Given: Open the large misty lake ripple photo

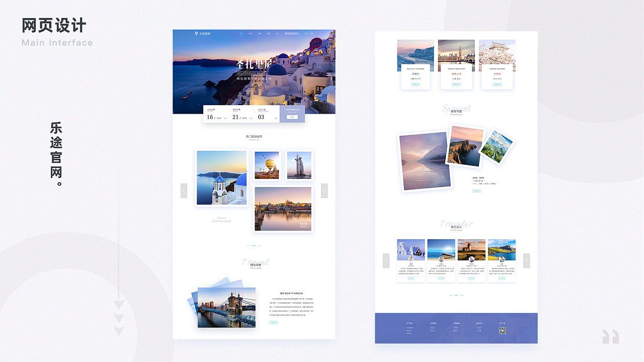Looking at the screenshot, I should click(x=425, y=162).
